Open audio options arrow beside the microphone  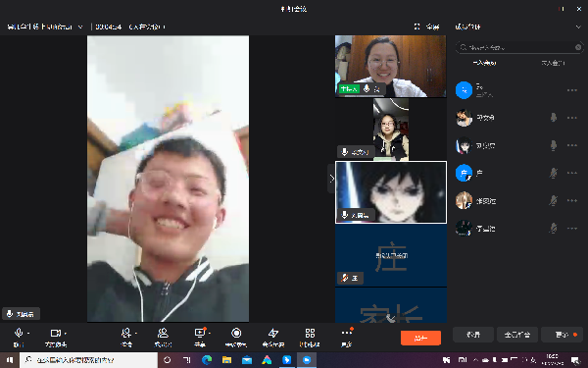28,333
